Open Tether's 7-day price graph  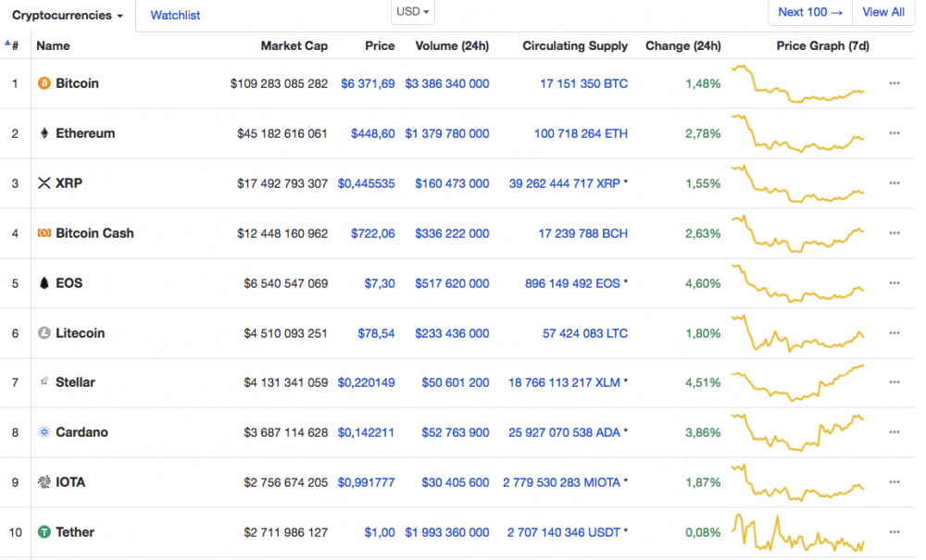(798, 532)
